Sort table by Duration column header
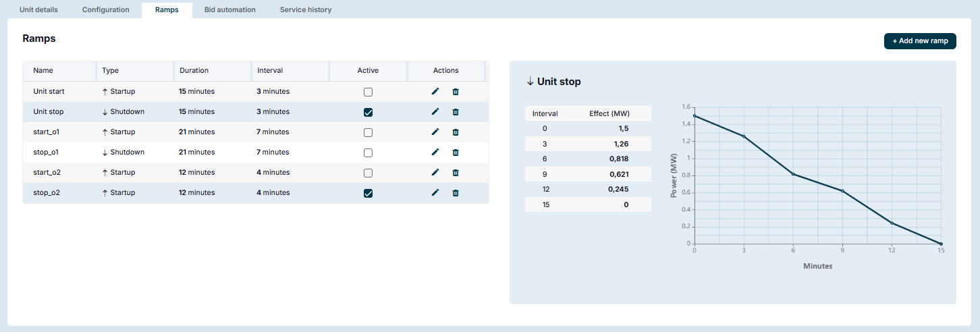Viewport: 980px width, 332px height. click(194, 71)
